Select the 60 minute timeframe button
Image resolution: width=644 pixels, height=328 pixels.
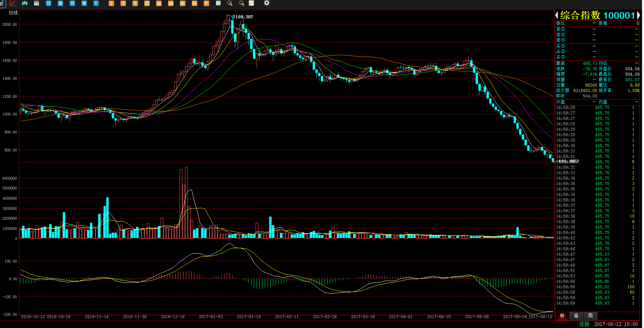tap(171, 3)
